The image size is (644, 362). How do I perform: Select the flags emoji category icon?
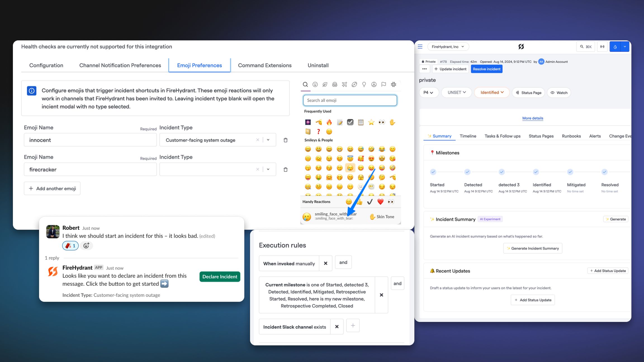(x=383, y=84)
